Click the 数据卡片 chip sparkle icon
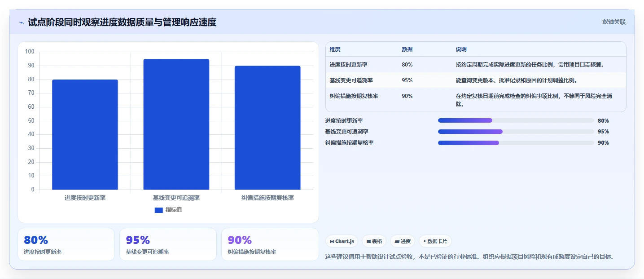This screenshot has width=644, height=279. (425, 241)
